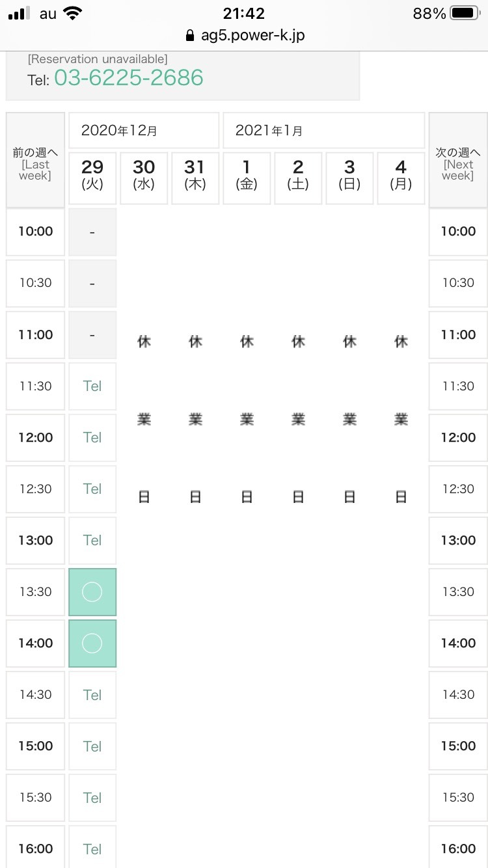Tap the lock icon in address bar
The width and height of the screenshot is (488, 868).
click(x=190, y=35)
